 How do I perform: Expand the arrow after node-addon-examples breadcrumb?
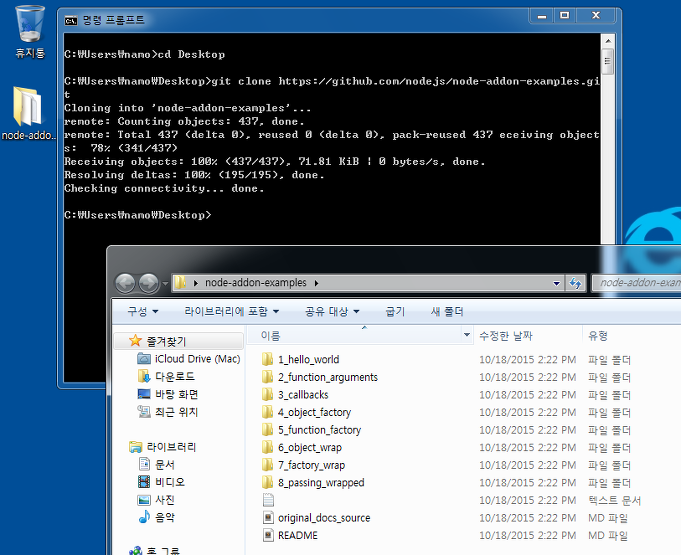pos(316,283)
